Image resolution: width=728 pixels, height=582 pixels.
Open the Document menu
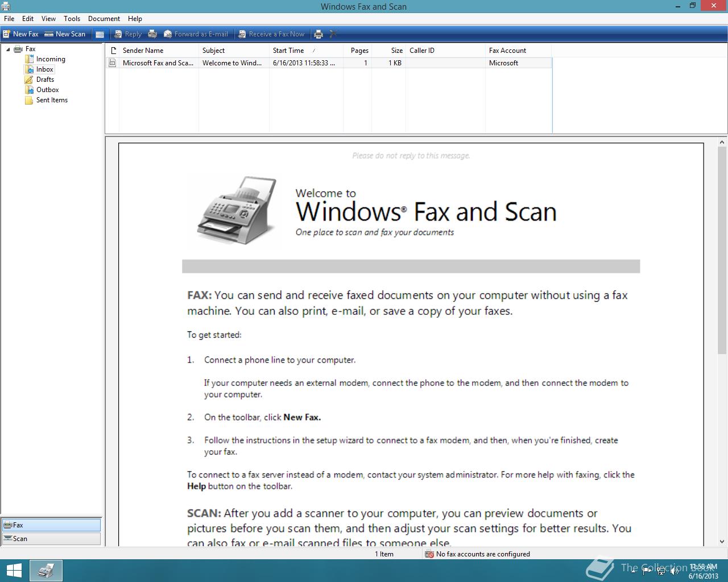[x=104, y=19]
